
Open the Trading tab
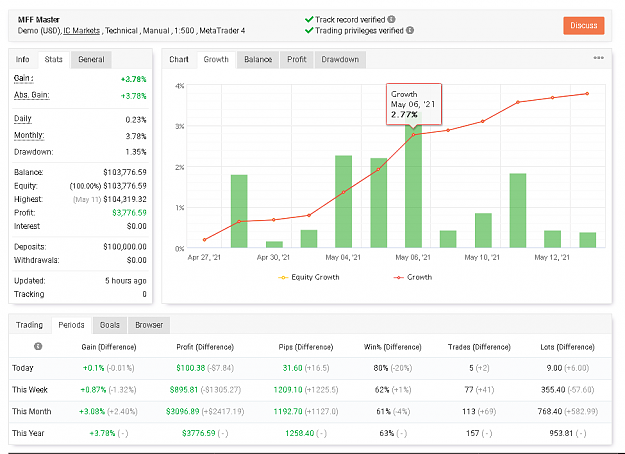[x=29, y=325]
